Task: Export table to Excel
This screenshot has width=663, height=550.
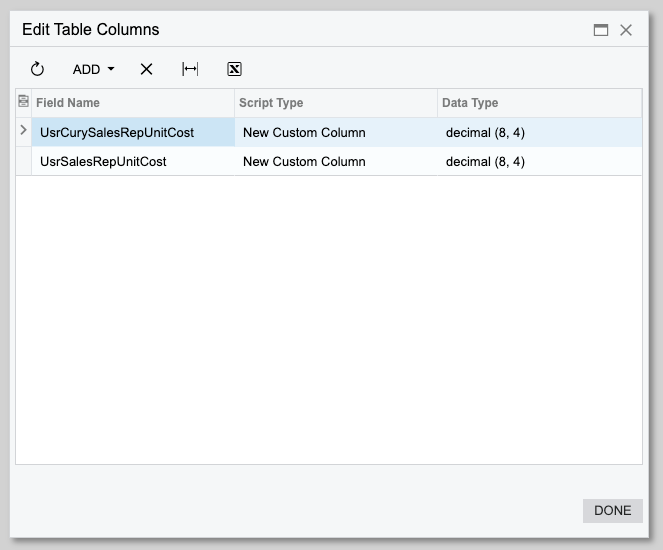Action: coord(234,69)
